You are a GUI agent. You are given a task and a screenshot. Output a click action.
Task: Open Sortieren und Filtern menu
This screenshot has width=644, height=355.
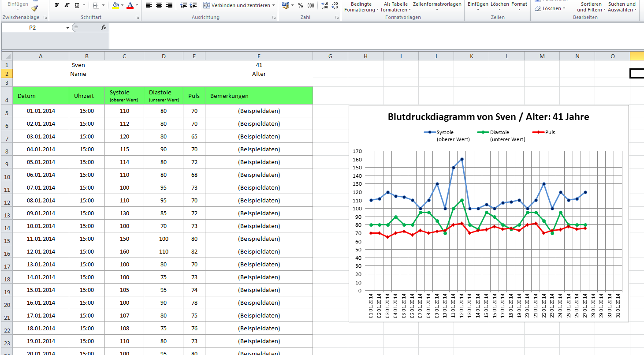pos(591,7)
